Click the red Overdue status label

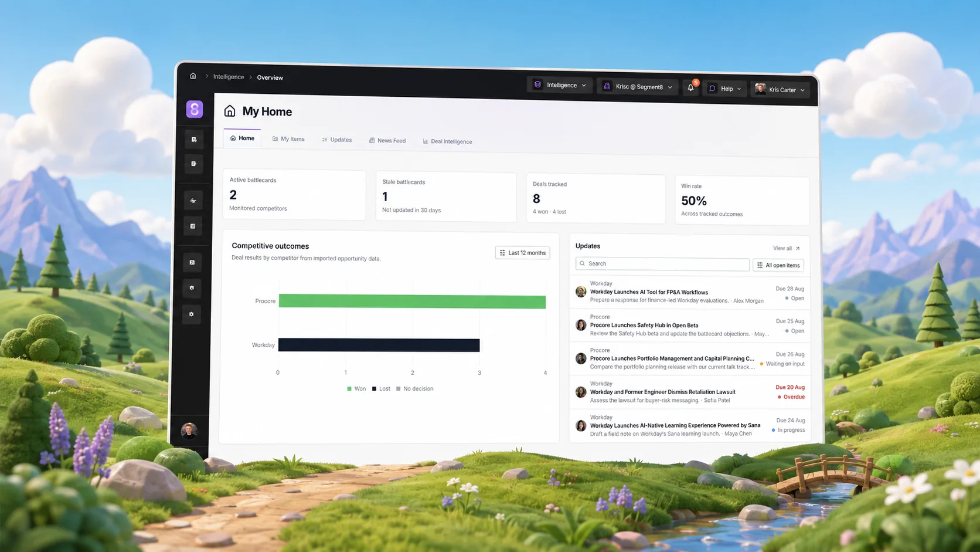click(x=791, y=397)
